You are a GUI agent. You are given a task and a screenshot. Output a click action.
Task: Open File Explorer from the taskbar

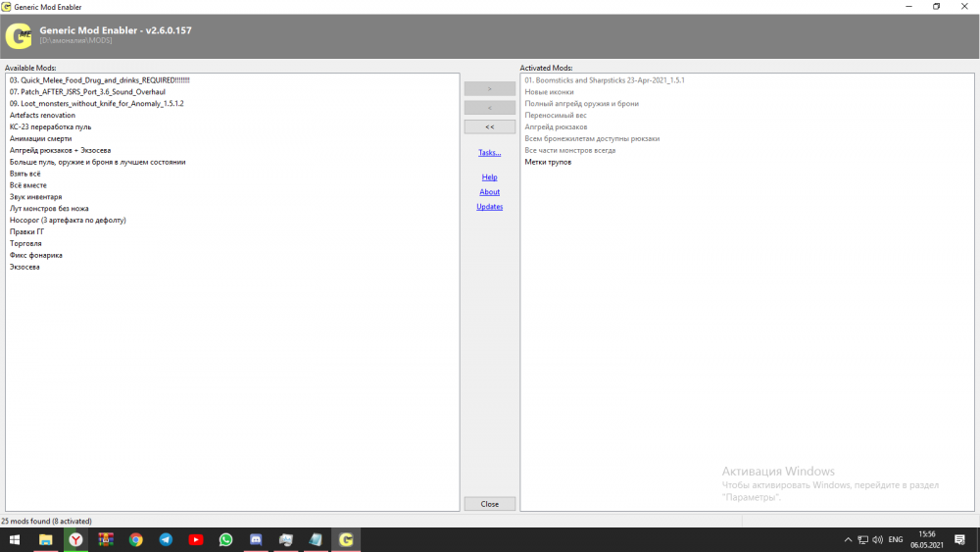click(46, 539)
